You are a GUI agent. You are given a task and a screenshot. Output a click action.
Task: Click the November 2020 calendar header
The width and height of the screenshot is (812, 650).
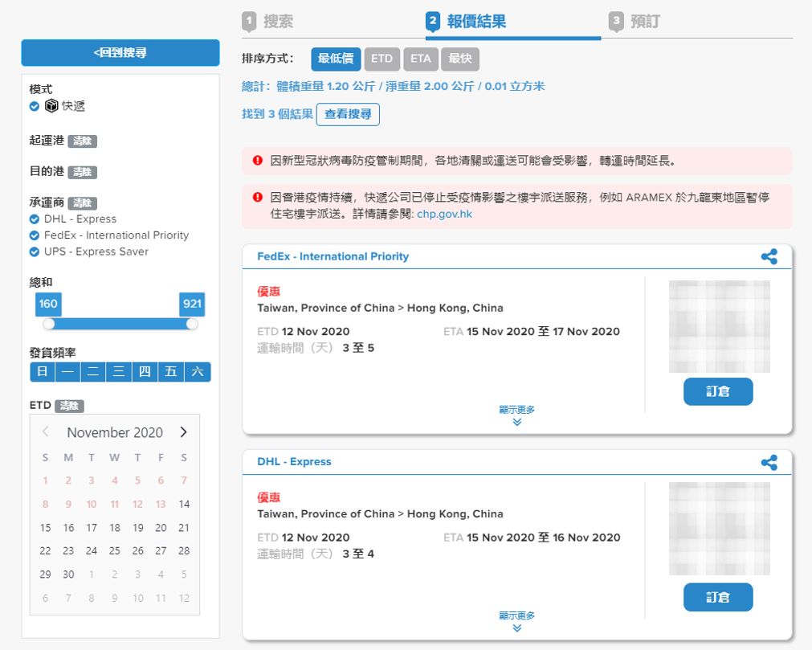[x=115, y=432]
